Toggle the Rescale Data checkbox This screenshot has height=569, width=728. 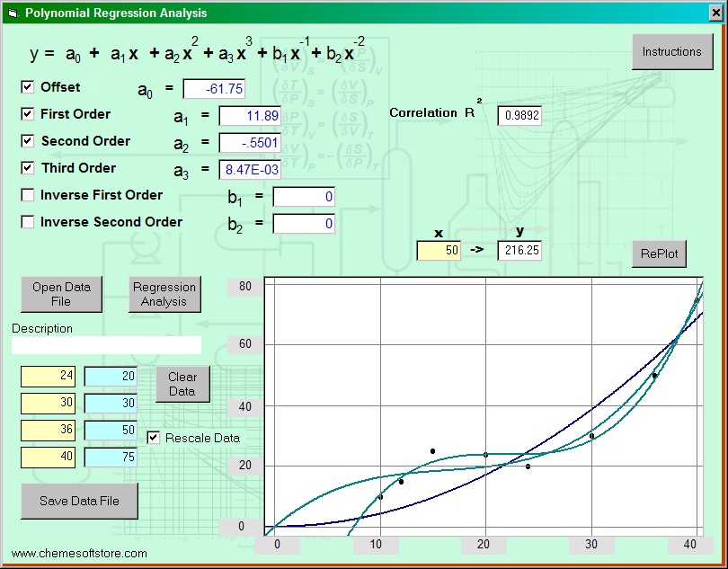point(154,438)
